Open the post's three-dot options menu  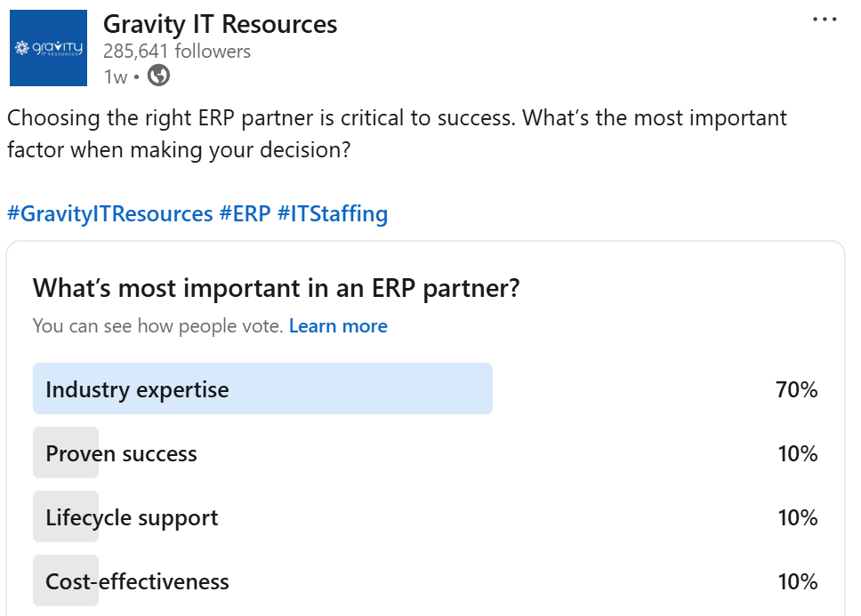click(825, 20)
